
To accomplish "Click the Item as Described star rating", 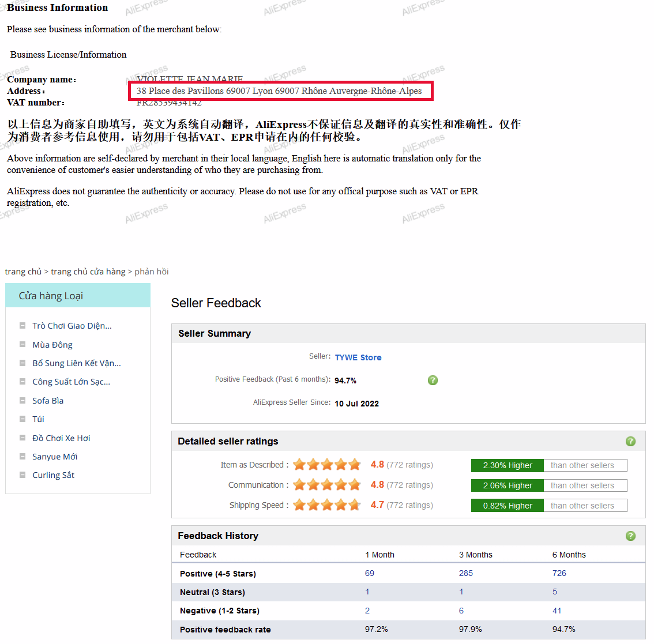I will pos(326,464).
